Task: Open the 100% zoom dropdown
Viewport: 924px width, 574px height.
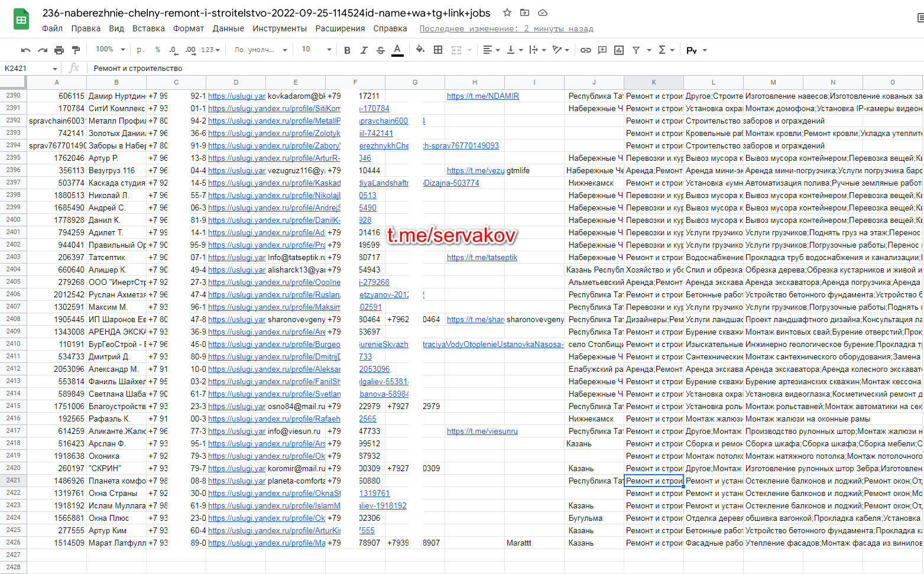Action: coord(111,50)
